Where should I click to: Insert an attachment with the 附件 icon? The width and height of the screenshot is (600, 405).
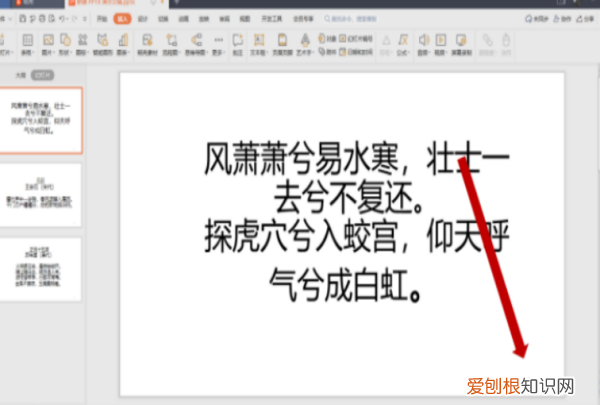click(327, 52)
